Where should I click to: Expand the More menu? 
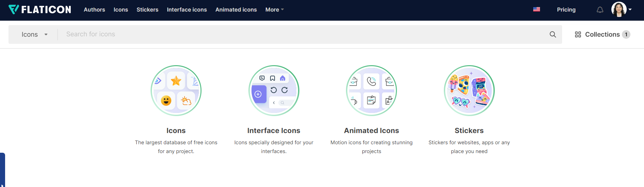point(274,10)
